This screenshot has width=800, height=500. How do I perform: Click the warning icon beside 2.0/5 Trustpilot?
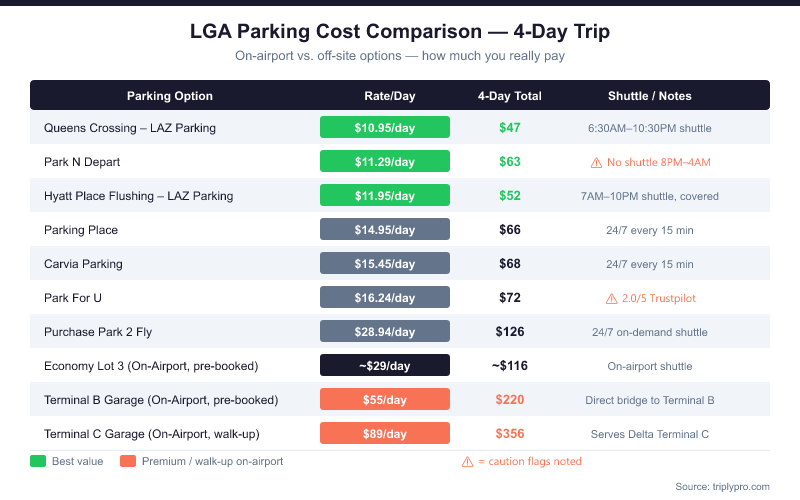[610, 298]
